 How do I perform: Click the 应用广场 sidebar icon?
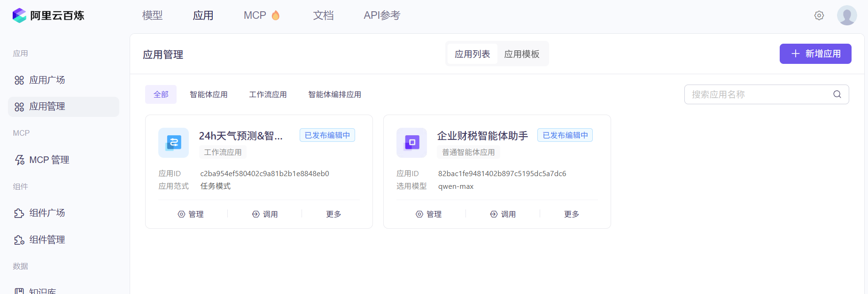[19, 80]
